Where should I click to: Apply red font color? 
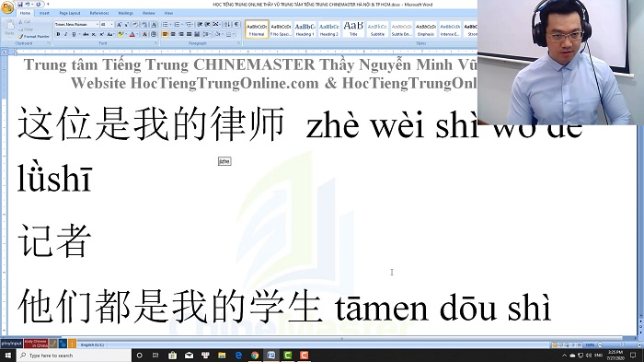(132, 34)
